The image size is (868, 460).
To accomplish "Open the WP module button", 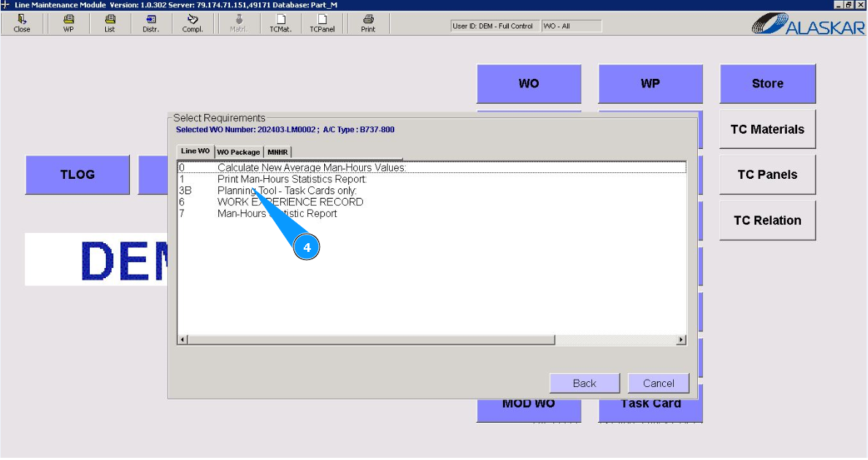I will 650,83.
